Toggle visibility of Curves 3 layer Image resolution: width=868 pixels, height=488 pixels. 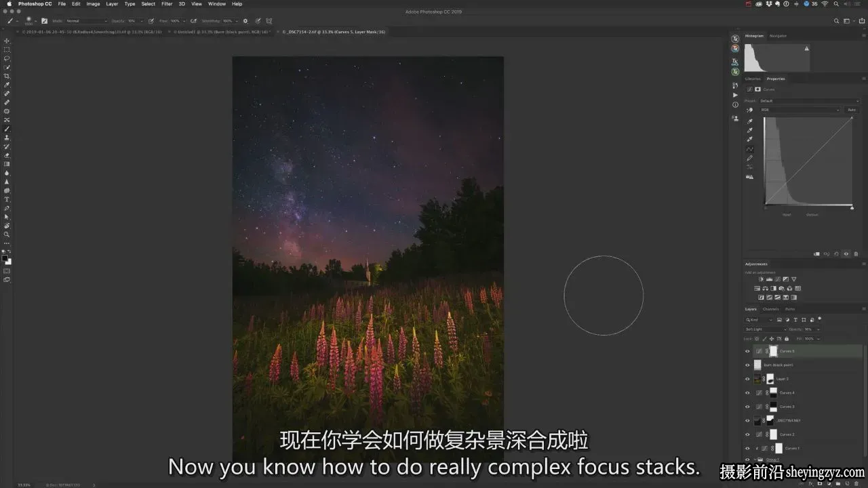click(x=748, y=407)
